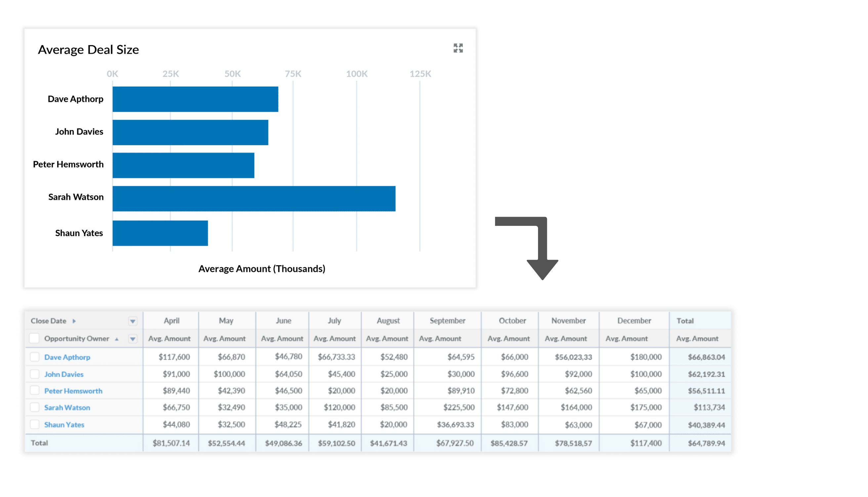The width and height of the screenshot is (868, 497).
Task: Select the April column header
Action: point(171,320)
